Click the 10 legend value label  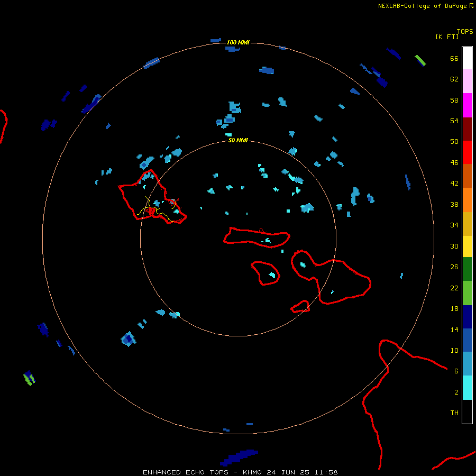pyautogui.click(x=454, y=350)
